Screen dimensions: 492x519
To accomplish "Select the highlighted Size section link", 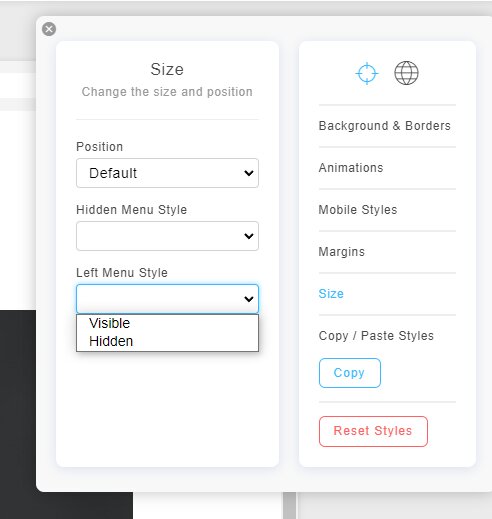I will [331, 294].
